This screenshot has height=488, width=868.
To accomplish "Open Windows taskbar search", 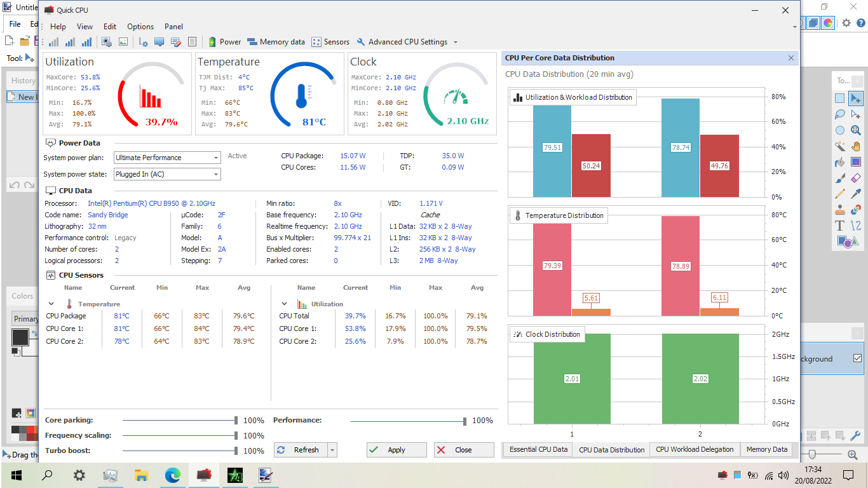I will 47,475.
